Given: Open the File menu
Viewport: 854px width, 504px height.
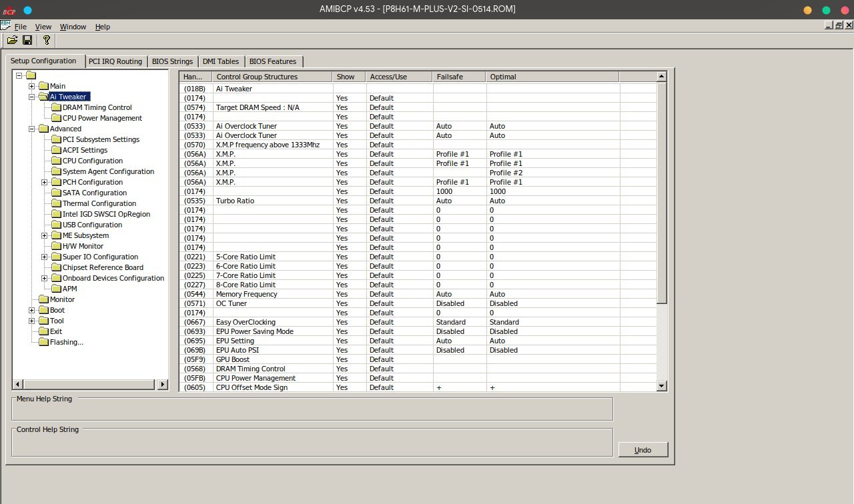Looking at the screenshot, I should coord(21,27).
